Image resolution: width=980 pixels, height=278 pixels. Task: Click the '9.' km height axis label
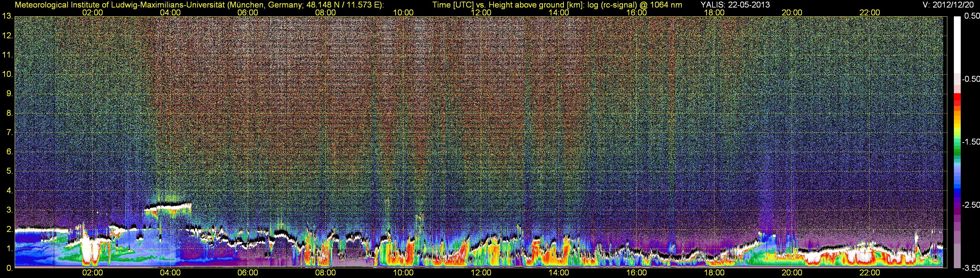9,94
